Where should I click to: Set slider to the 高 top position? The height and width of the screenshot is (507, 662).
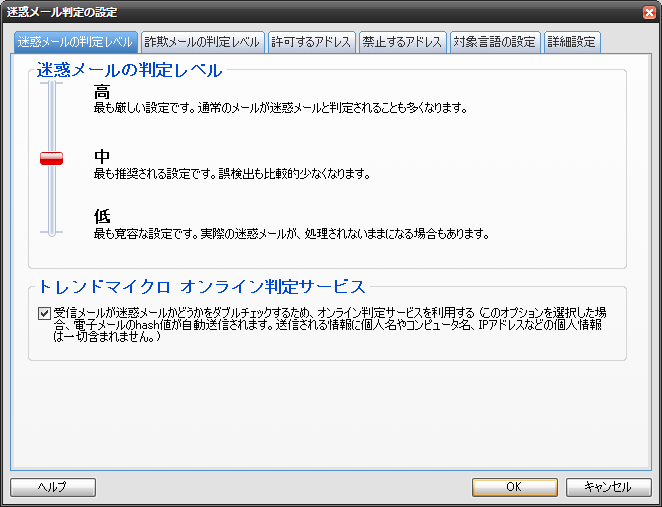coord(52,83)
